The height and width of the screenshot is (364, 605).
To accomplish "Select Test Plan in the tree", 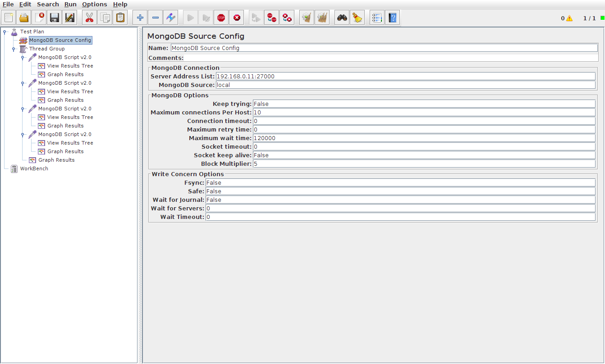I will [x=32, y=32].
